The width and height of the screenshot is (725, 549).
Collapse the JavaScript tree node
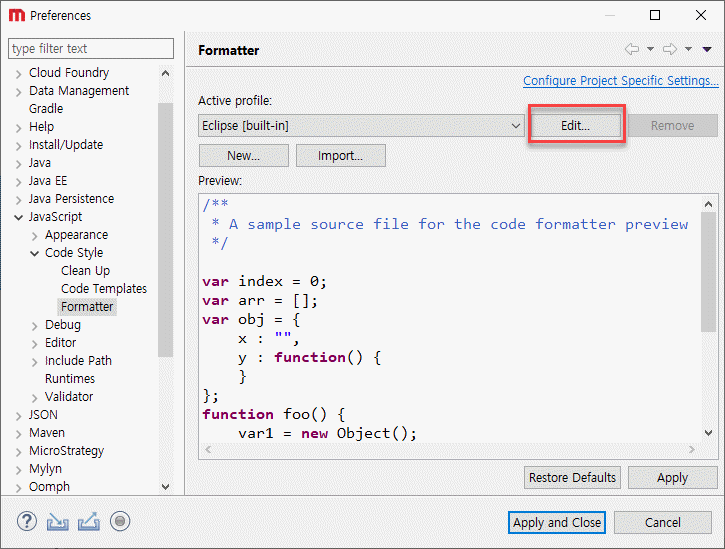coord(18,217)
